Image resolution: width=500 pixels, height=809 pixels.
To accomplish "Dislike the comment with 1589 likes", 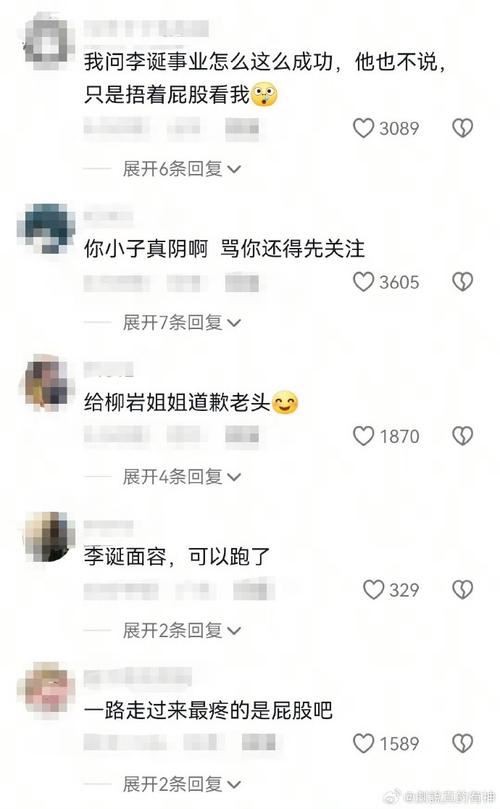I will point(462,743).
